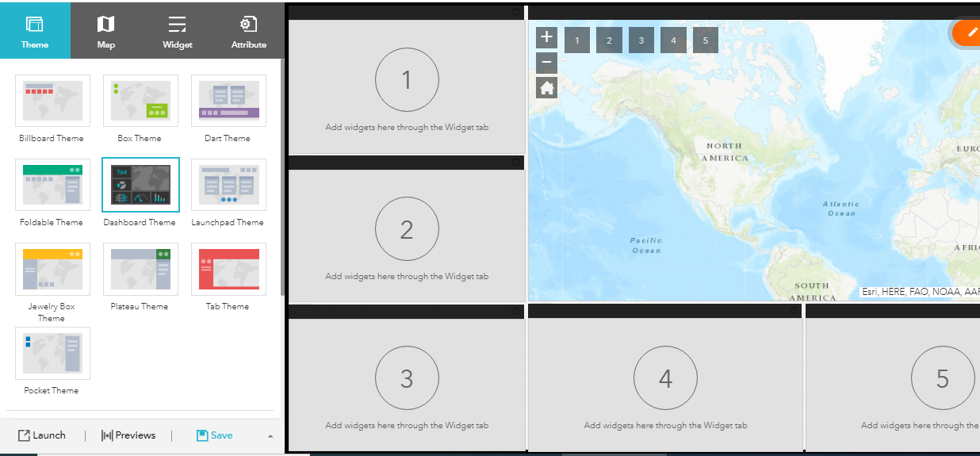Click on-screen widget placeholder 2 on map
Screen dimensions: 980x456
pyautogui.click(x=609, y=40)
